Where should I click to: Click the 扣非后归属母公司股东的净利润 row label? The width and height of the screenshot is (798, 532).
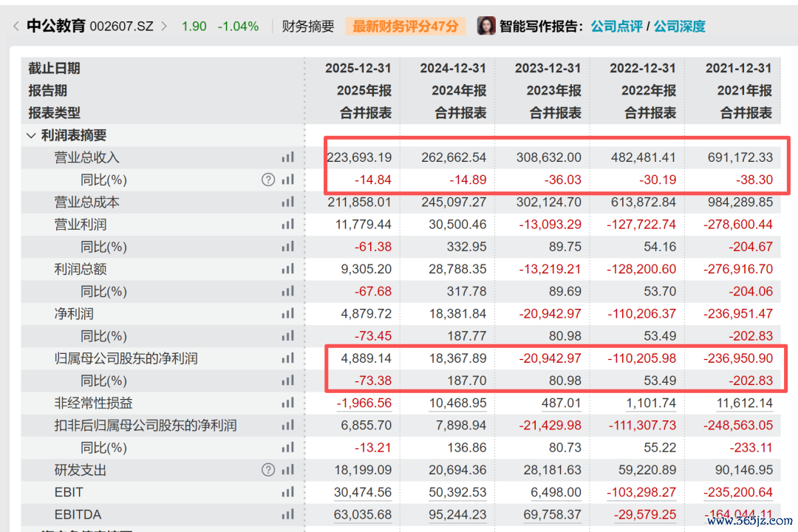pos(145,425)
